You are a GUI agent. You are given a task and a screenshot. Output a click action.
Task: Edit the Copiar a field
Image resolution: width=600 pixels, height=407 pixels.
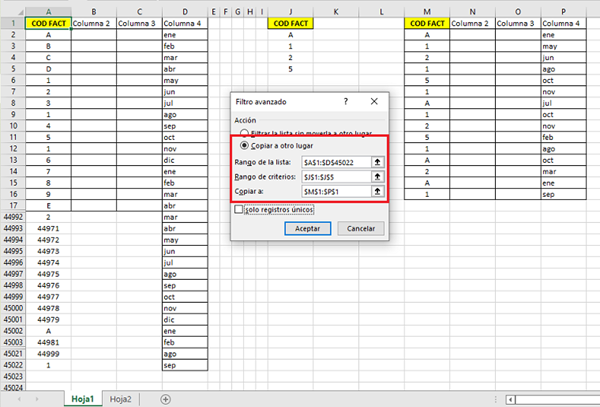point(336,191)
